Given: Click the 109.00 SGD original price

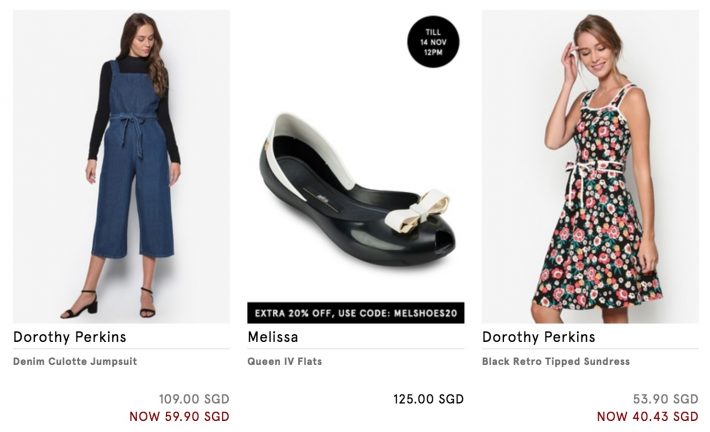Looking at the screenshot, I should pyautogui.click(x=194, y=399).
